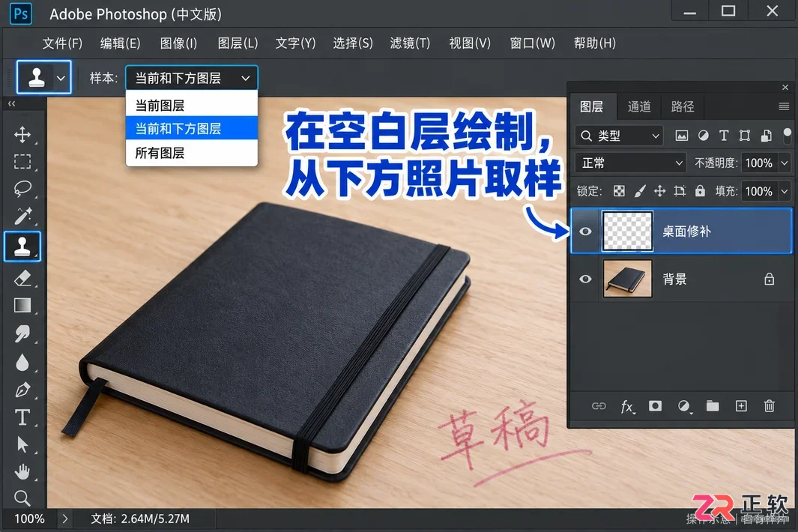Toggle pixel layer filter
798x532 pixels.
click(x=681, y=136)
